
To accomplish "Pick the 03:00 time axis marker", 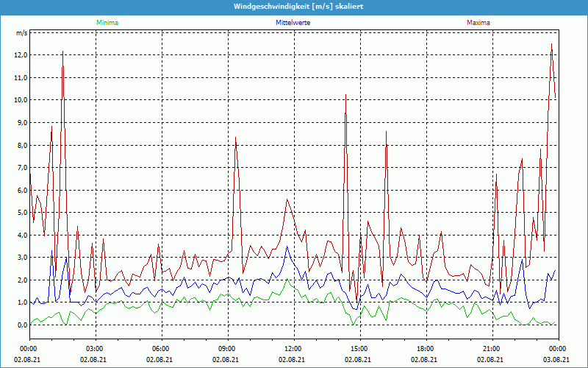I will click(94, 348).
